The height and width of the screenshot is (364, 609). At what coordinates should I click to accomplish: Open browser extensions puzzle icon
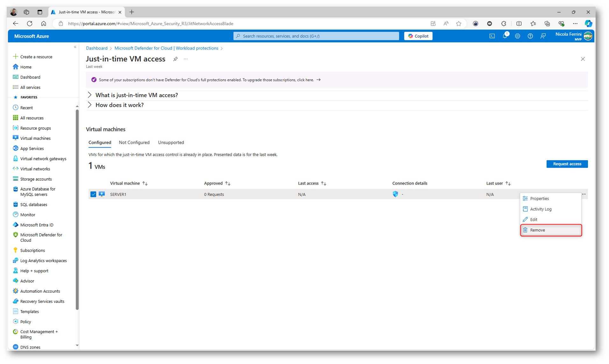click(x=504, y=24)
